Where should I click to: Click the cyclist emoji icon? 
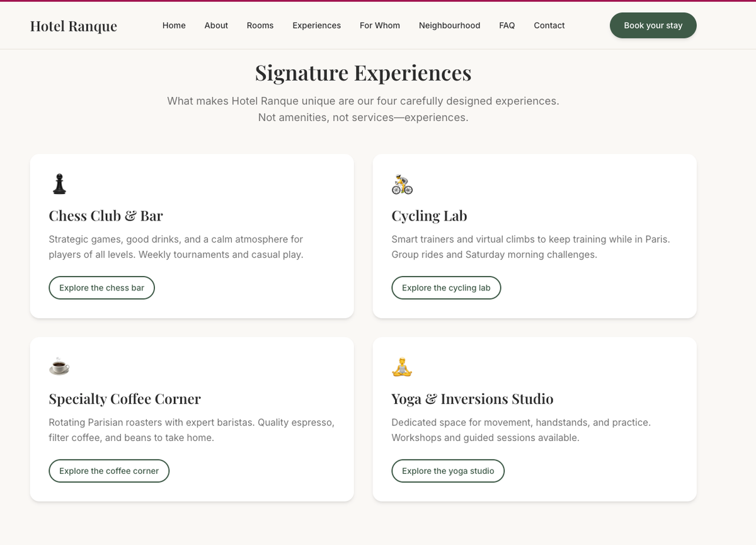402,184
